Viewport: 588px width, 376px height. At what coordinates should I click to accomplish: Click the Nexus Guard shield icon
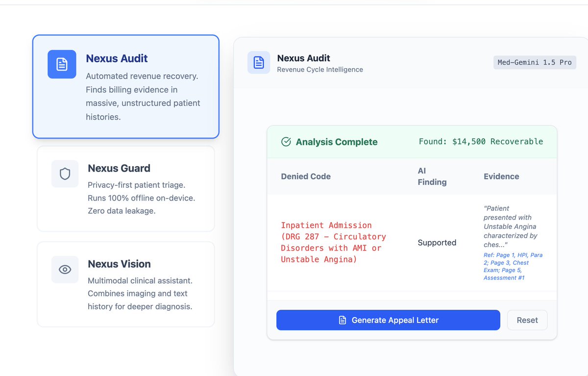click(x=65, y=174)
